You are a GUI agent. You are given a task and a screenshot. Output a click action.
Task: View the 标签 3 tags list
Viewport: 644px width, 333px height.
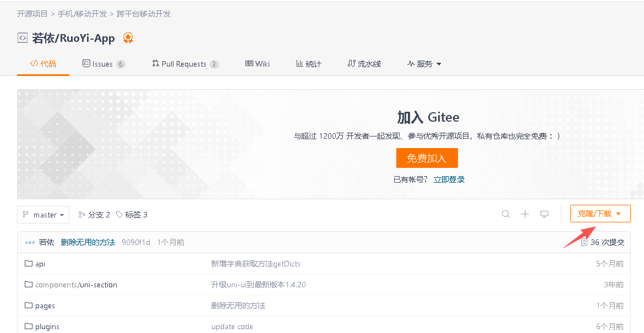coord(132,215)
